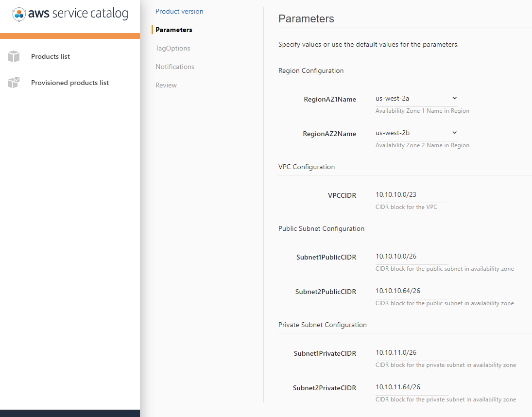Click the public subnet hint under Subnet2PublicCIDR
Screen dimensions: 532x417
click(x=445, y=303)
